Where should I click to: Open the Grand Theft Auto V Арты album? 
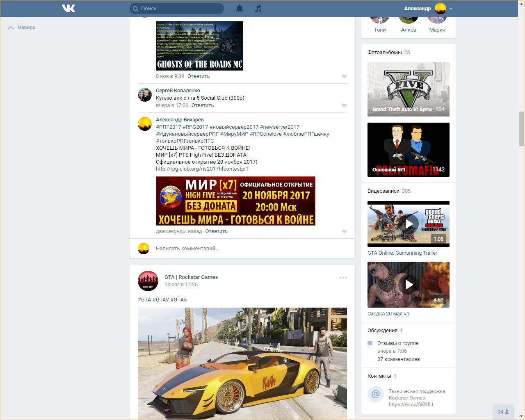408,89
